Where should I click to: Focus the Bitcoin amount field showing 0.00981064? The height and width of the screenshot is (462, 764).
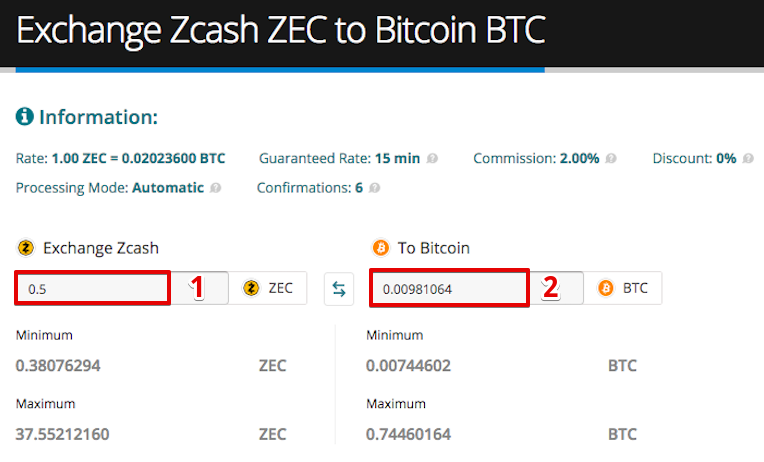click(x=449, y=288)
